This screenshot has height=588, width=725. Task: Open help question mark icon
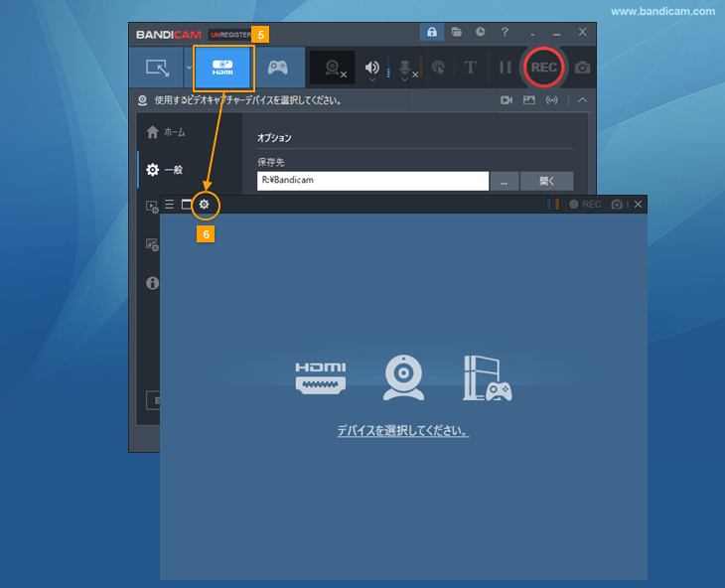tap(505, 32)
